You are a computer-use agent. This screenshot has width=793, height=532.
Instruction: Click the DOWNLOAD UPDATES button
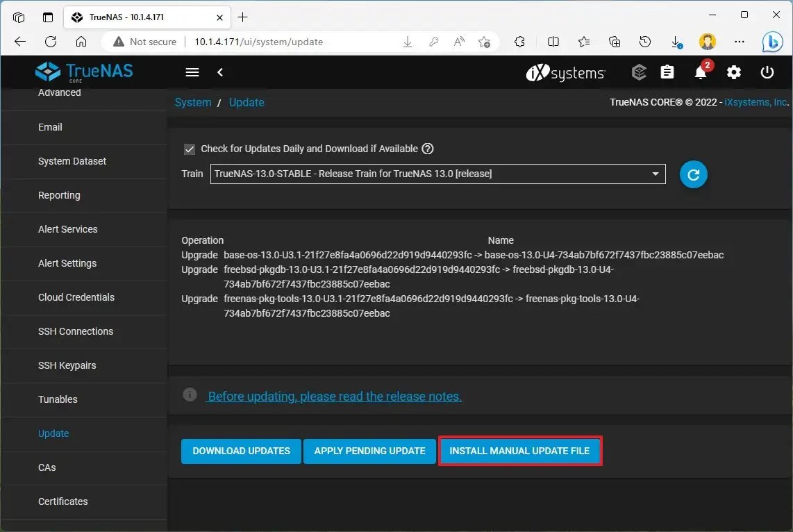[241, 451]
